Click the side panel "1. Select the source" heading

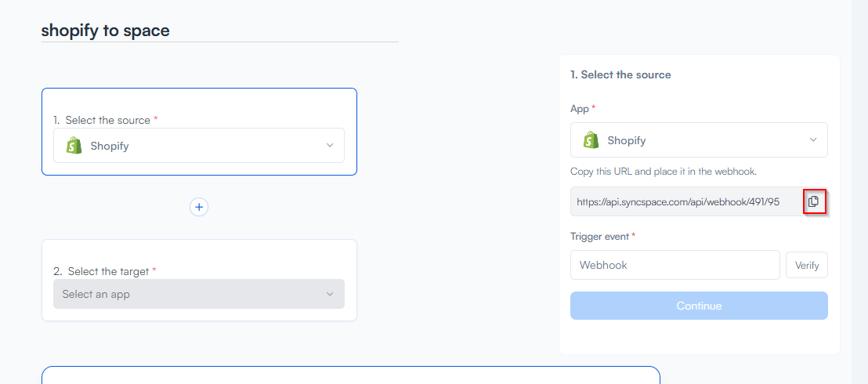(x=620, y=74)
